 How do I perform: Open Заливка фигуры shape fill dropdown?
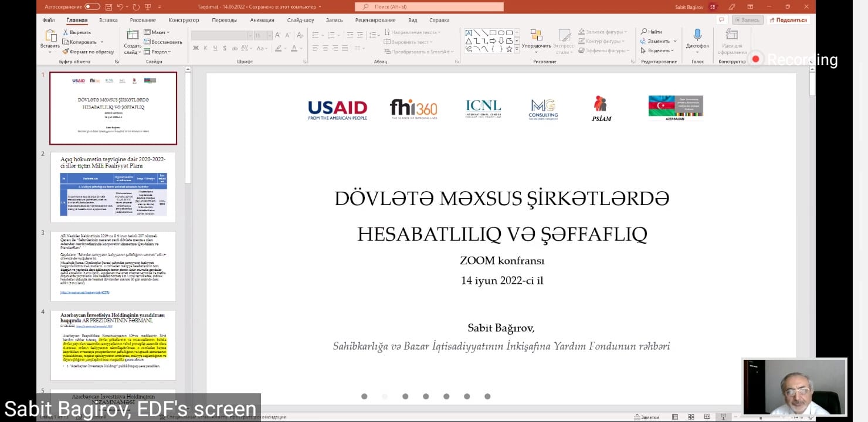pyautogui.click(x=602, y=32)
